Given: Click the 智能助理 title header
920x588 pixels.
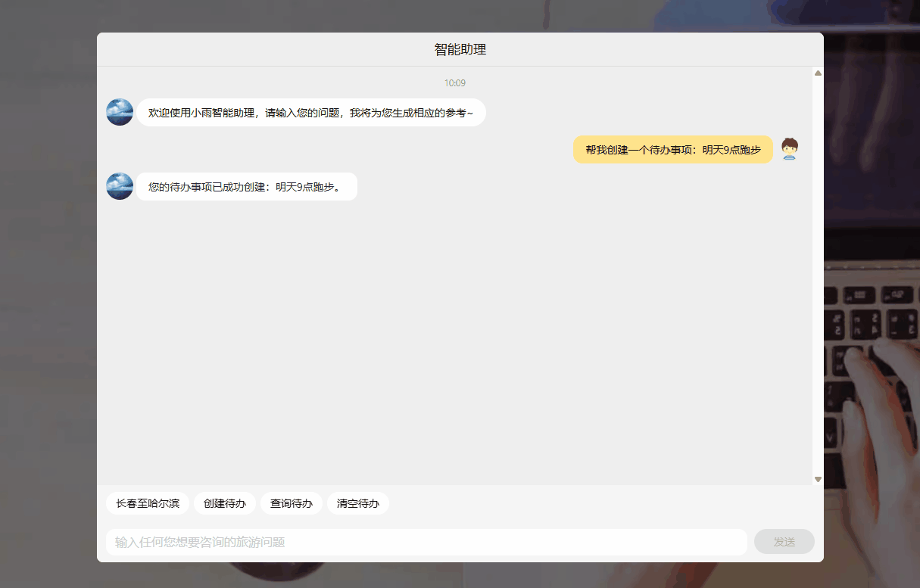Looking at the screenshot, I should pyautogui.click(x=460, y=50).
